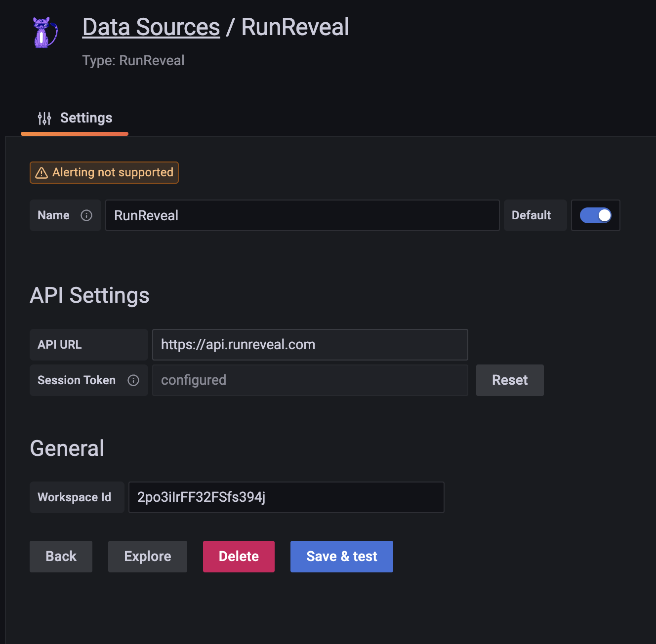Toggle the Default data source switch

[x=595, y=215]
